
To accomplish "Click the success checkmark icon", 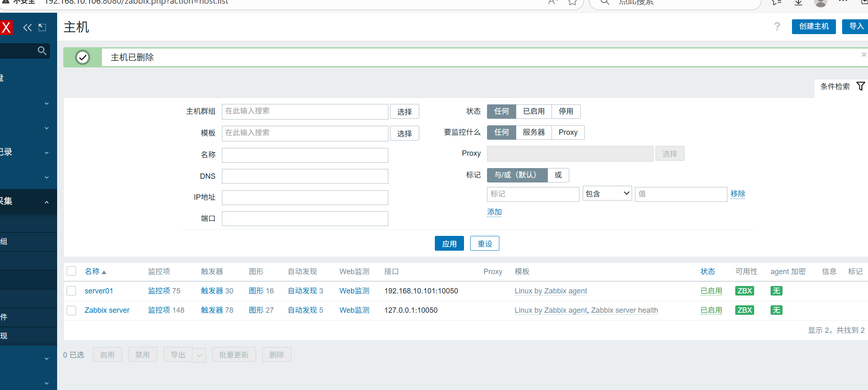I will [83, 57].
